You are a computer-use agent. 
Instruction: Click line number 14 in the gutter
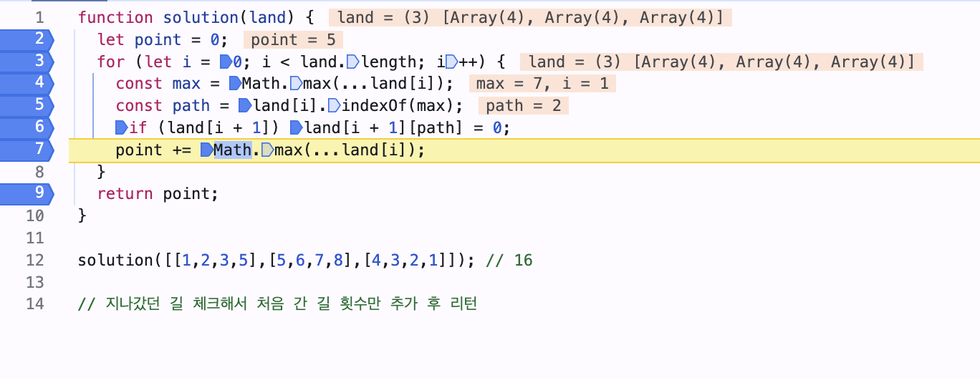[34, 304]
